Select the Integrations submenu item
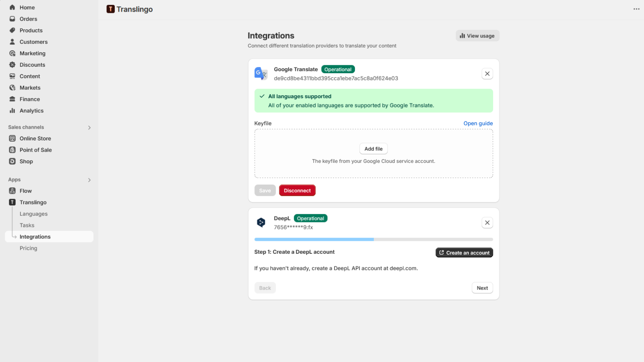This screenshot has width=644, height=362. [49, 237]
